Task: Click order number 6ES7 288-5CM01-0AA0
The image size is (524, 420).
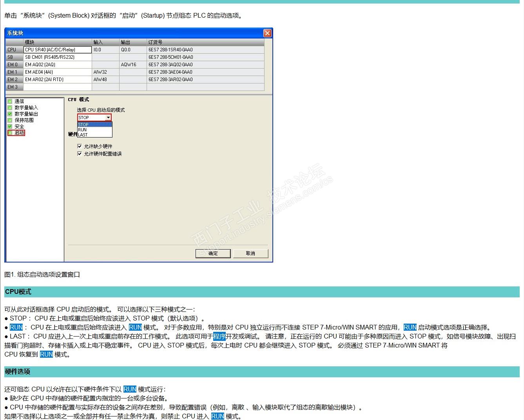Action: [x=206, y=57]
